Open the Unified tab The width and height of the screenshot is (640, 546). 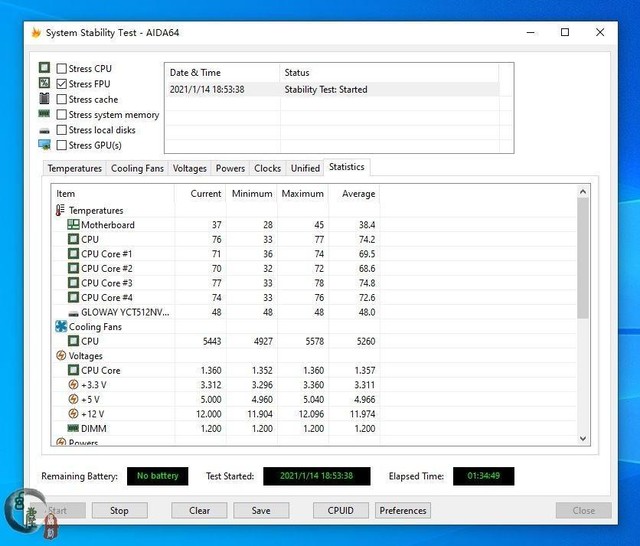(305, 168)
